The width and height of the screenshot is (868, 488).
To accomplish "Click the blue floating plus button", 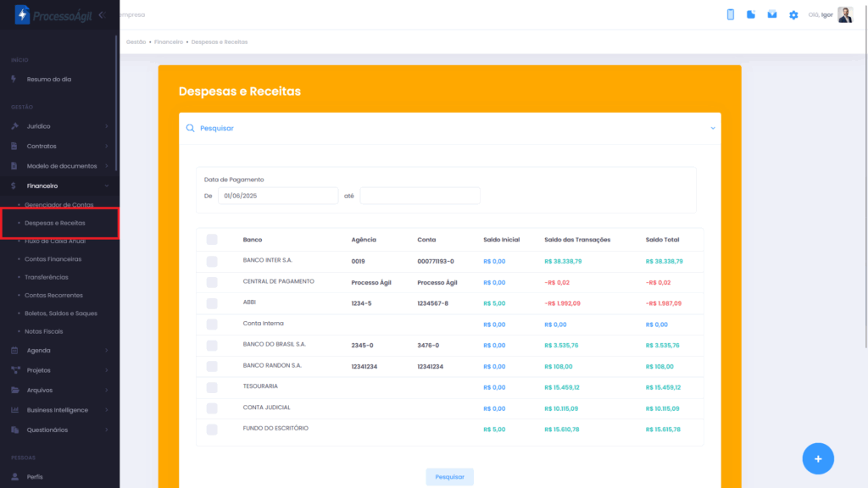I will [818, 458].
